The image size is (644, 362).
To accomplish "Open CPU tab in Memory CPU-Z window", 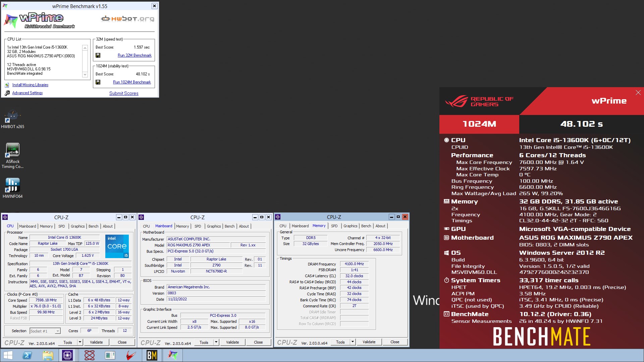I will tap(283, 226).
